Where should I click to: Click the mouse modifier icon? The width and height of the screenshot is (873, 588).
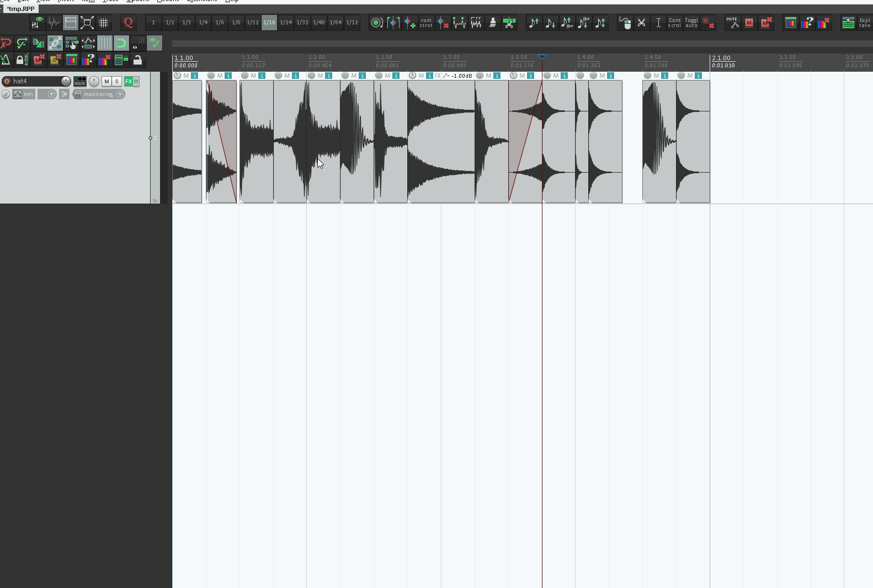(x=625, y=23)
